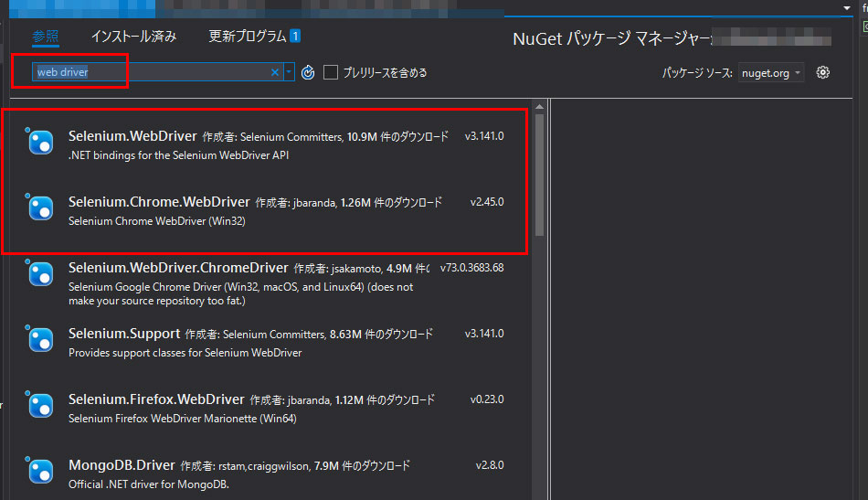
Task: Expand the search history dropdown arrow
Action: (x=289, y=72)
